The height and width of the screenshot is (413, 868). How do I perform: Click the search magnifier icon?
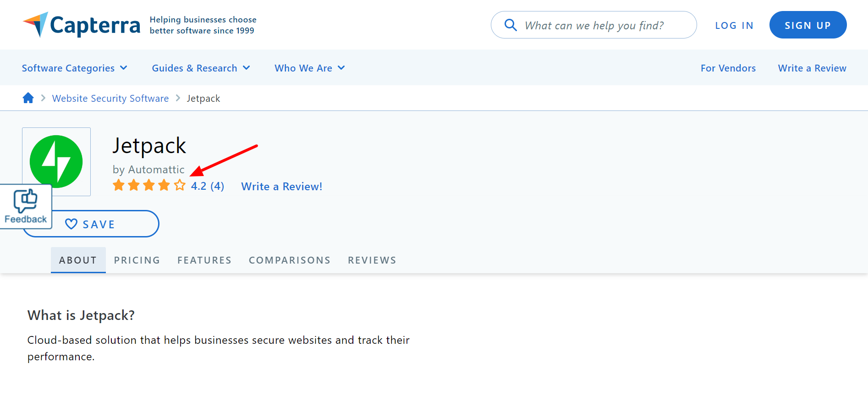511,25
